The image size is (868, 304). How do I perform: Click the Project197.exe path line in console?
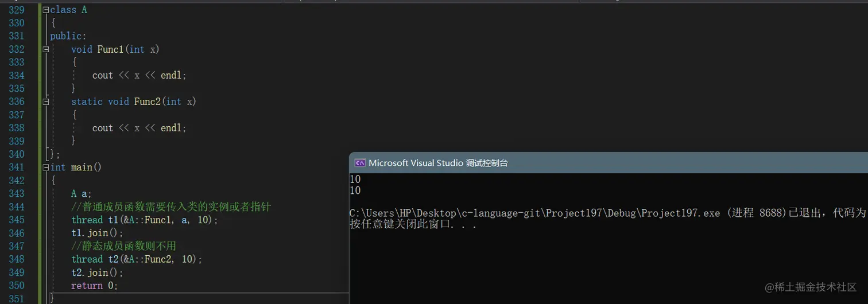[x=609, y=213]
